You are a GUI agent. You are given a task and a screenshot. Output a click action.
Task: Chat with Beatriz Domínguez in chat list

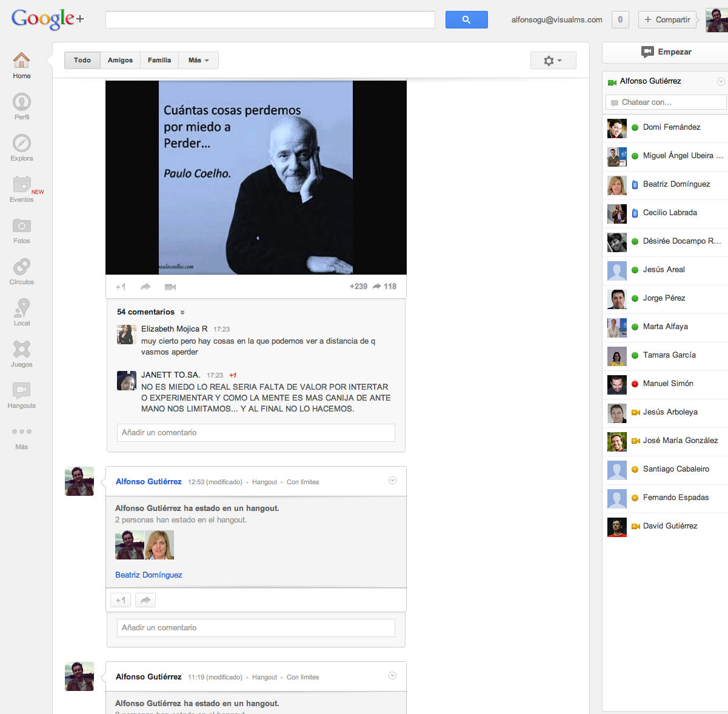click(x=665, y=184)
